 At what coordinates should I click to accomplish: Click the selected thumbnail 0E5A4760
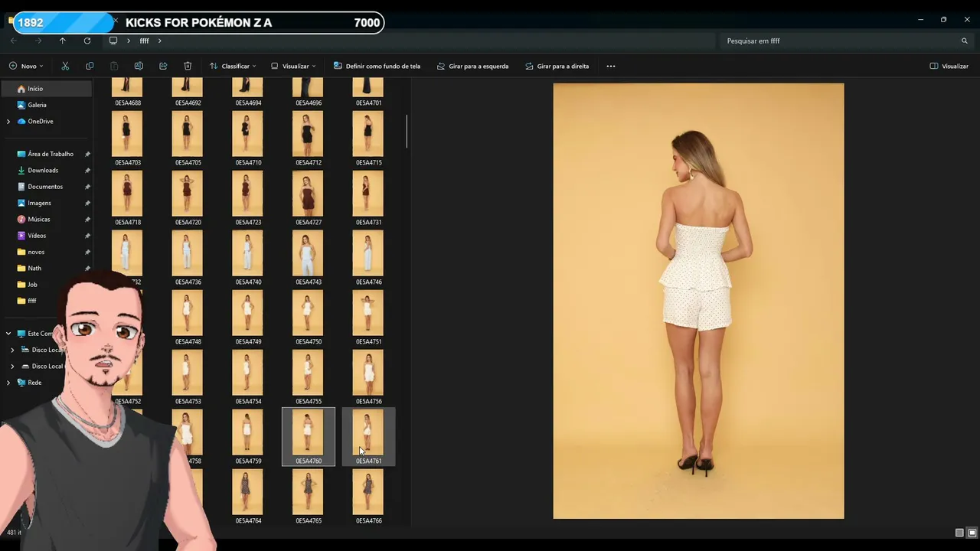pyautogui.click(x=309, y=437)
